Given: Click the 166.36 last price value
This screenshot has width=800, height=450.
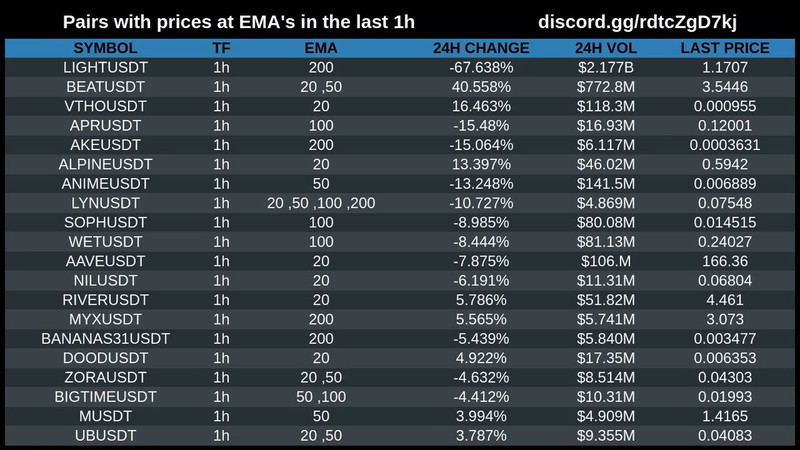Looking at the screenshot, I should (725, 261).
